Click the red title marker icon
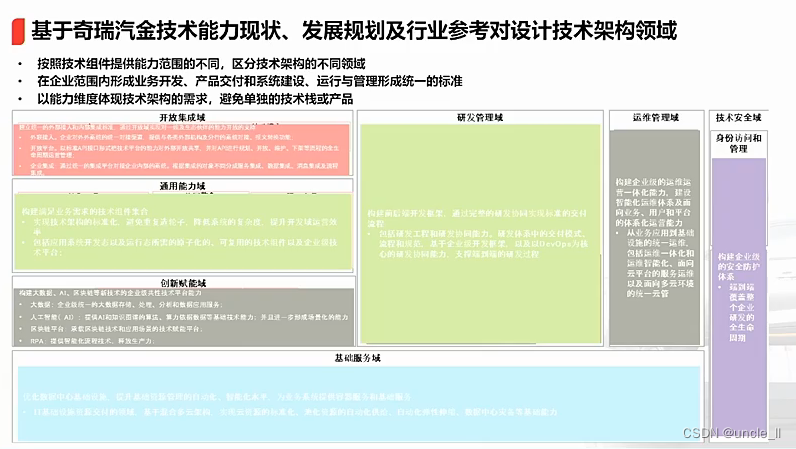Viewport: 796px width, 449px height. (x=18, y=31)
